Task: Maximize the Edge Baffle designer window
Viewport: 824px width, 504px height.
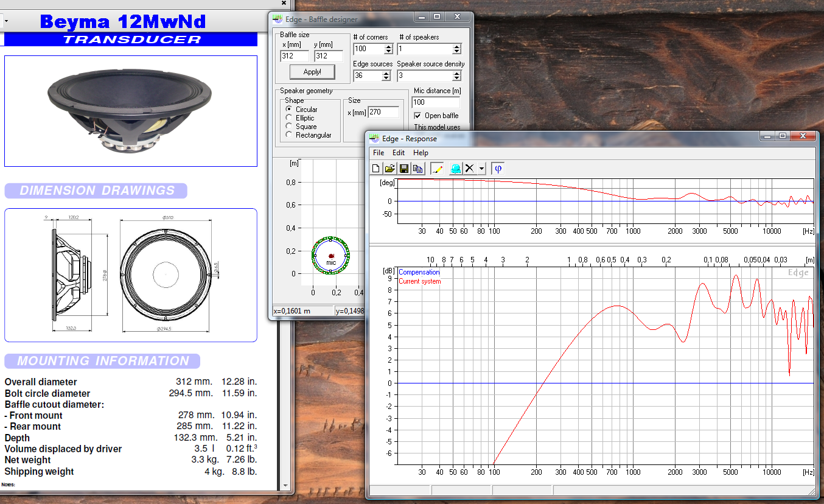Action: point(437,17)
